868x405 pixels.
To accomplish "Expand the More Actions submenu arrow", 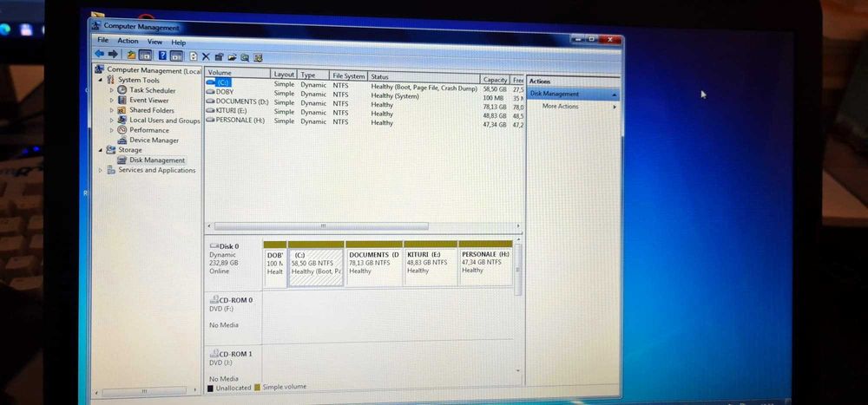I will coord(615,107).
